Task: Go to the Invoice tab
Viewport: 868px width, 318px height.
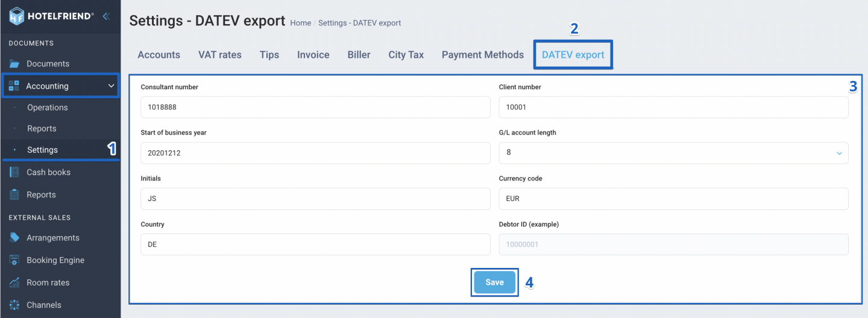Action: [x=313, y=55]
